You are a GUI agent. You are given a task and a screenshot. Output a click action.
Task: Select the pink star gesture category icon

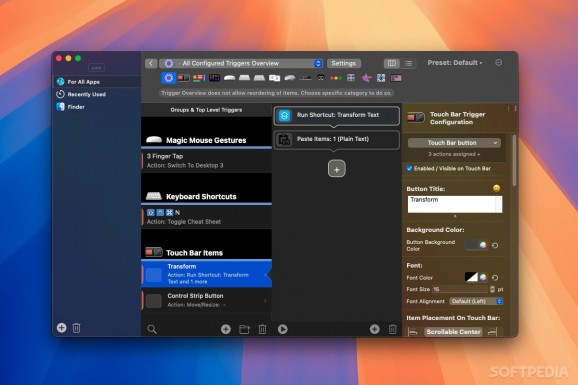pyautogui.click(x=366, y=78)
